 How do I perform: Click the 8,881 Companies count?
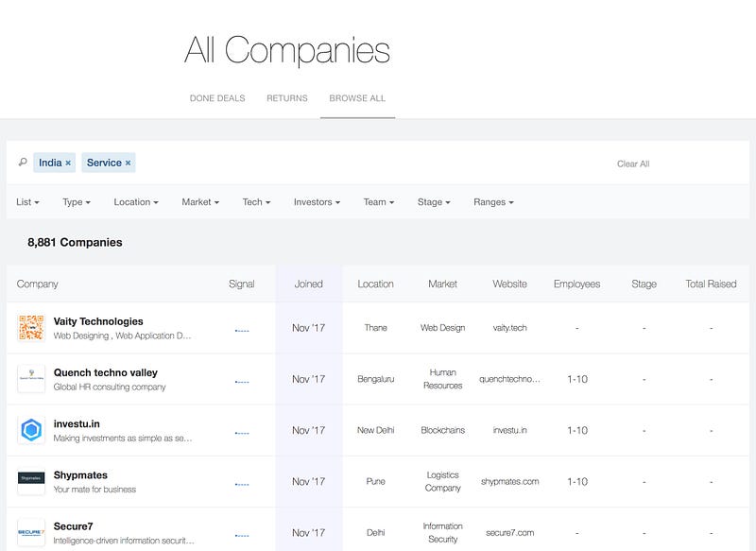coord(75,242)
